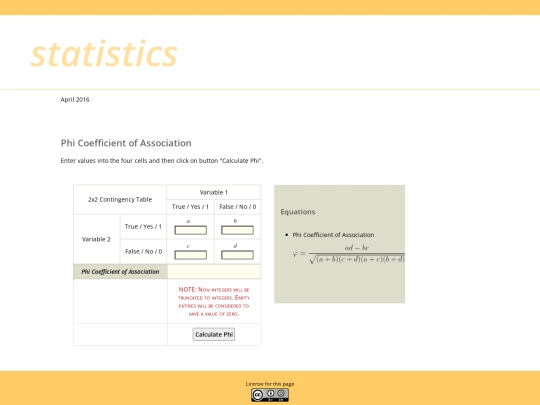This screenshot has height=405, width=540.
Task: Open the Creative Commons license badge
Action: pos(270,395)
